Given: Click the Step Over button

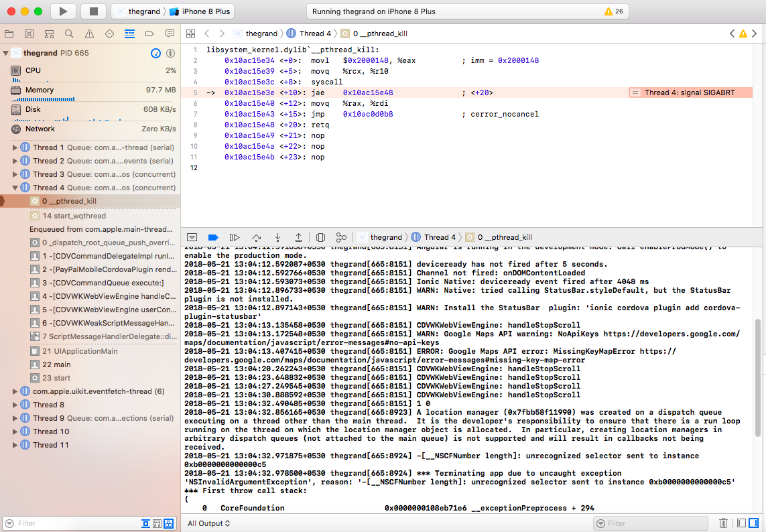Looking at the screenshot, I should point(257,237).
